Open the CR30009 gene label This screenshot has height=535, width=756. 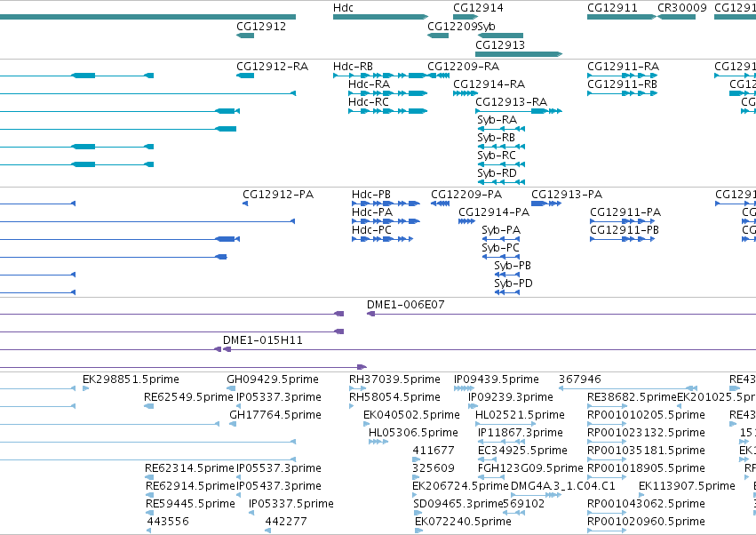pyautogui.click(x=681, y=8)
